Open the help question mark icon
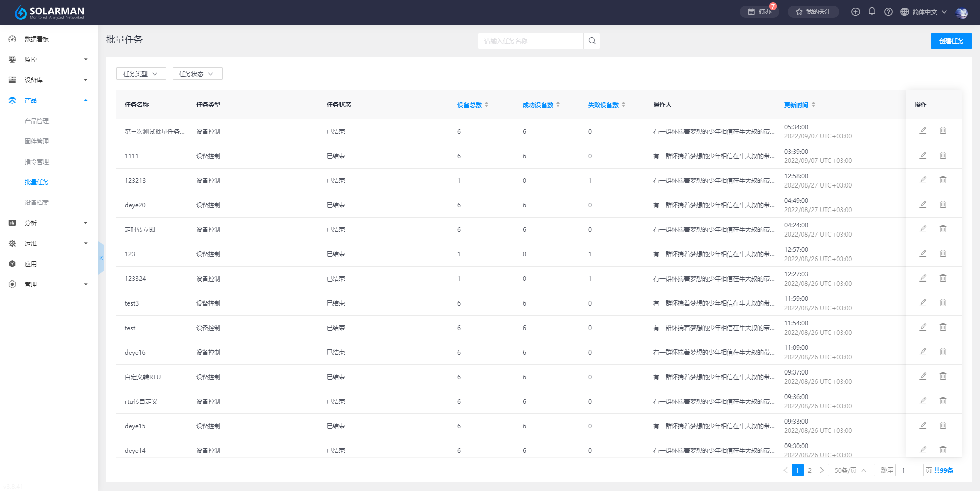 point(888,12)
